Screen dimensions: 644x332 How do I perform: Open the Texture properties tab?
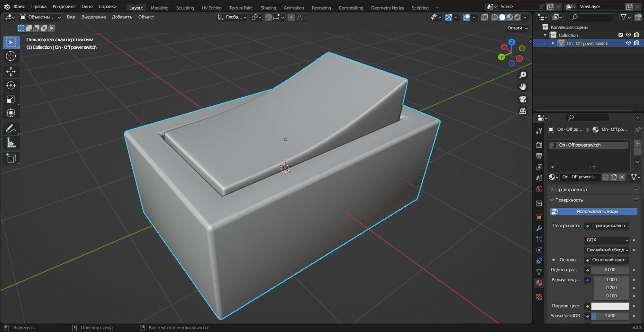tap(539, 297)
